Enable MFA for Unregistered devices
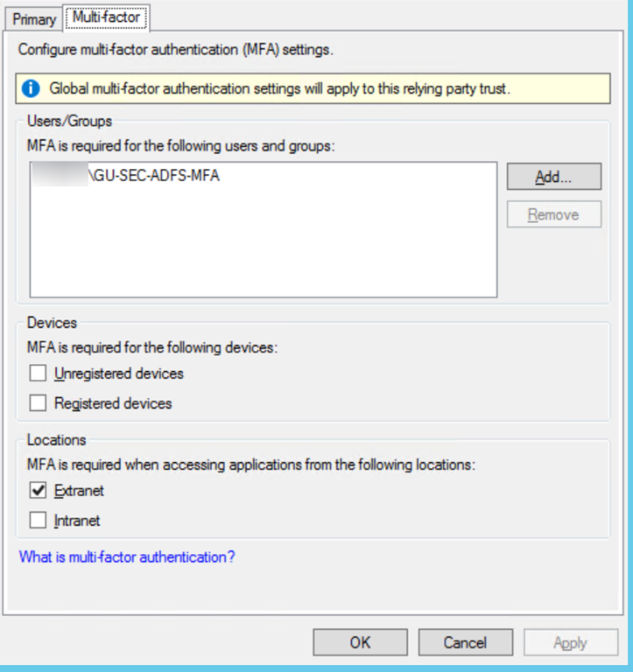633x672 pixels. tap(38, 374)
